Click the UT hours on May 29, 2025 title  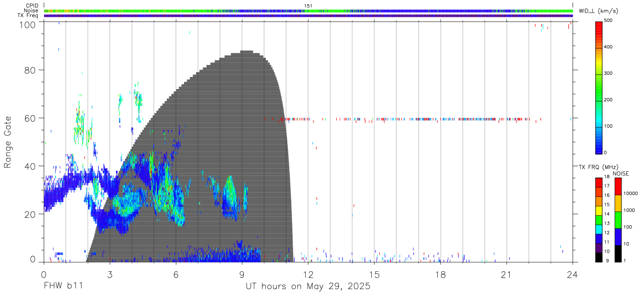pyautogui.click(x=308, y=287)
